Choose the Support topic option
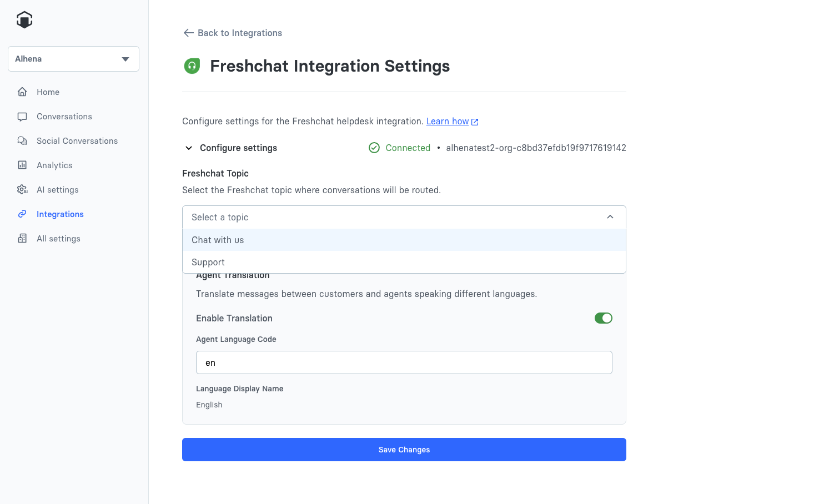 (208, 262)
